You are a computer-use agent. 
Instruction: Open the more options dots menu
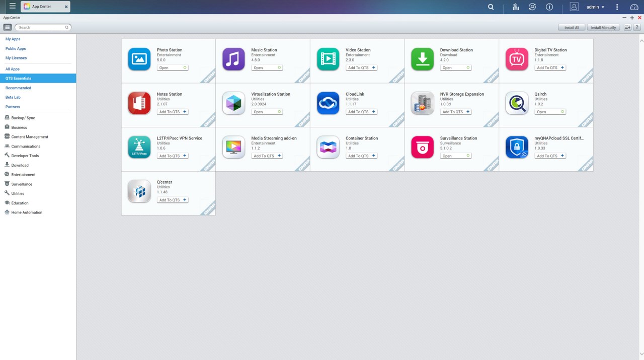(x=617, y=7)
